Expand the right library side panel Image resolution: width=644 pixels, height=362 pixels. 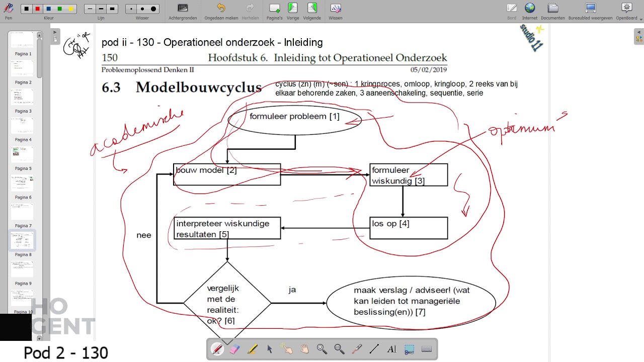coord(638,36)
